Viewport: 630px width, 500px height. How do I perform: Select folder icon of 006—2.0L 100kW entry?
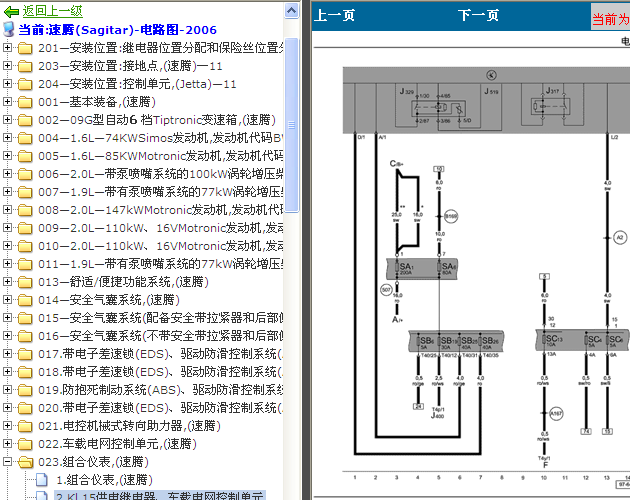pyautogui.click(x=25, y=174)
